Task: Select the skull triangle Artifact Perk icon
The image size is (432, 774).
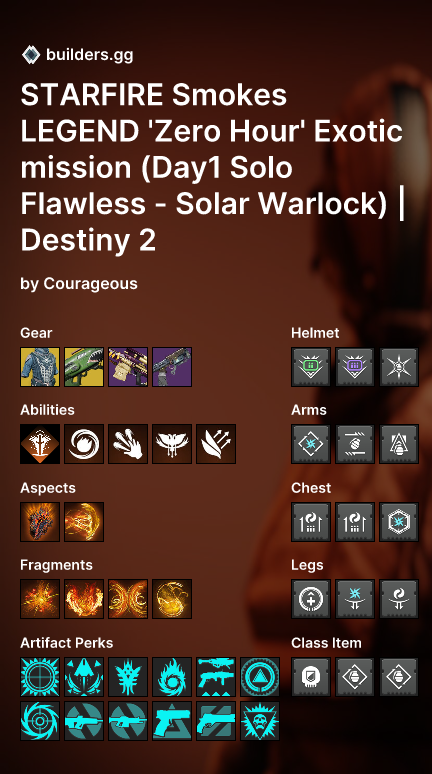Action: (260, 721)
